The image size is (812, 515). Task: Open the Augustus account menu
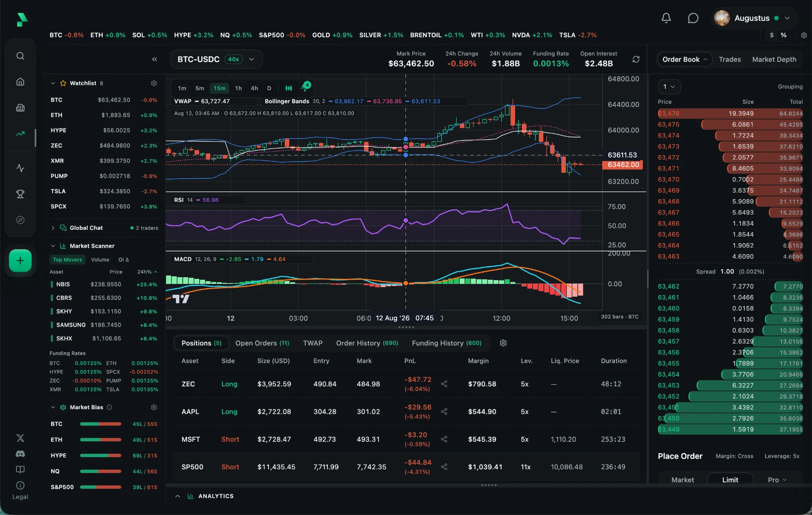tap(754, 18)
